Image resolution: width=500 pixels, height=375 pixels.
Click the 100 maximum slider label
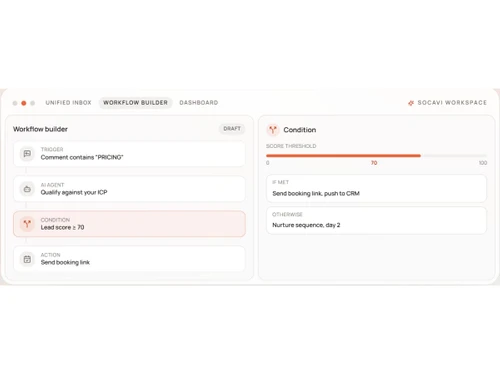pyautogui.click(x=483, y=163)
